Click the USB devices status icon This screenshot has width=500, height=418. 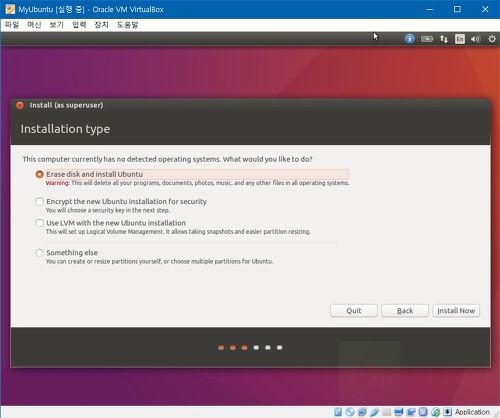pyautogui.click(x=374, y=412)
